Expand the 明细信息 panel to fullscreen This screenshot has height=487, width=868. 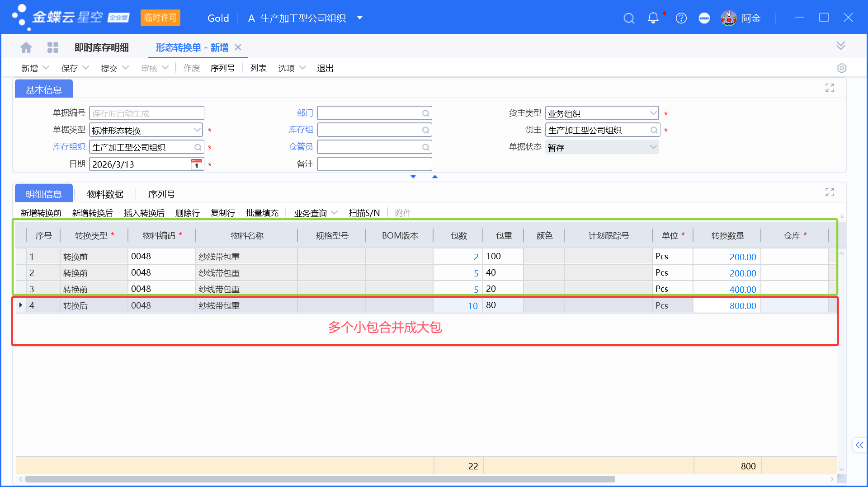coord(830,192)
